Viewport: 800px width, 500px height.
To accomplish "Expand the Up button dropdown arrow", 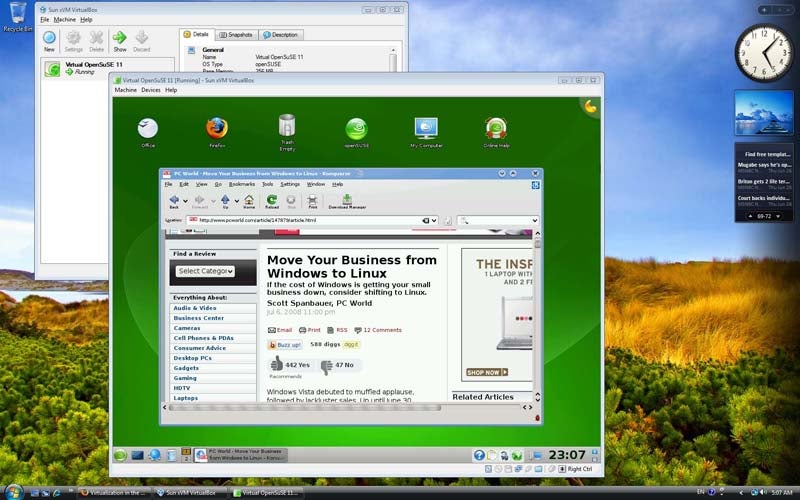I will pyautogui.click(x=237, y=201).
